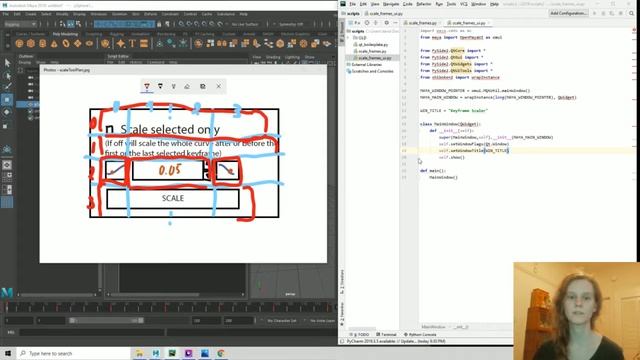This screenshot has width=640, height=360.
Task: Open Windows Start menu
Action: point(8,353)
